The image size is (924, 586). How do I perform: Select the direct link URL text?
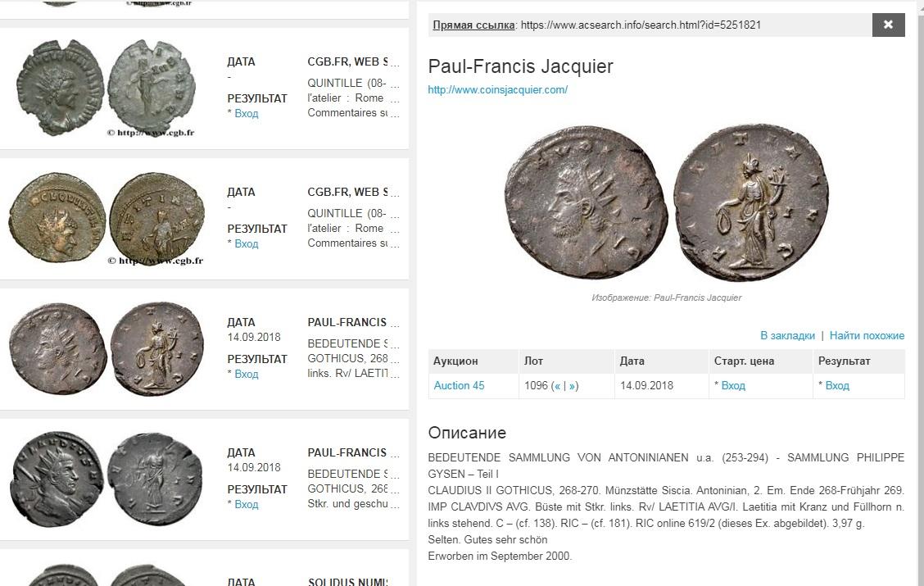tap(641, 25)
